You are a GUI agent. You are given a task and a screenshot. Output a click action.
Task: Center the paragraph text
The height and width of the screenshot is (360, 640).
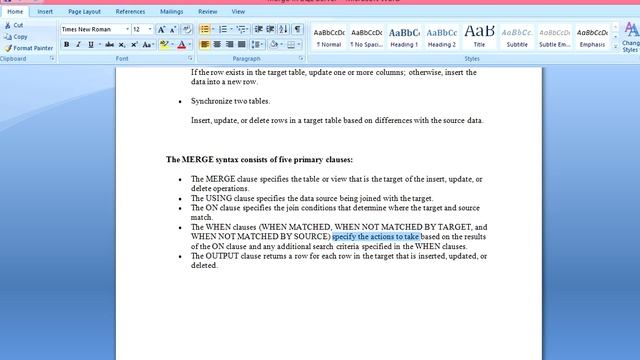pos(217,44)
